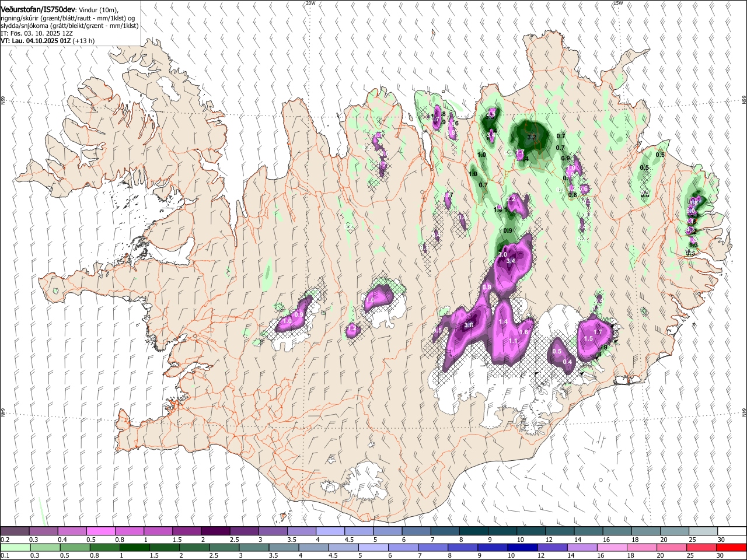Click the 64N latitude label on right edge
This screenshot has width=747, height=560.
(x=743, y=412)
